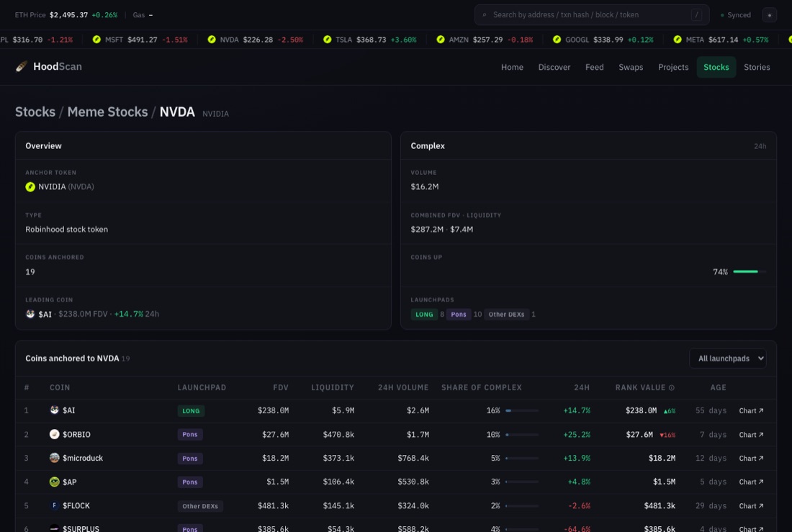Viewport: 792px width, 532px height.
Task: Open the Projects tab
Action: [672, 67]
